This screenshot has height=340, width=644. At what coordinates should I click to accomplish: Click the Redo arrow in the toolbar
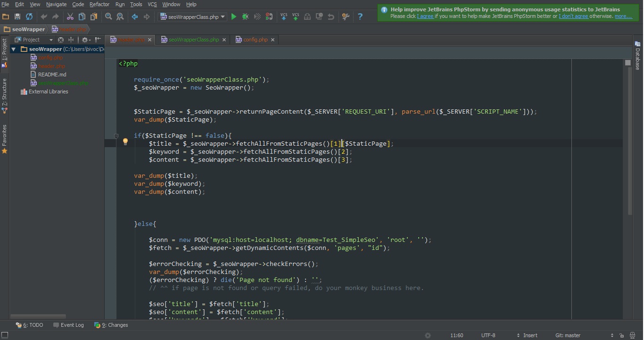[55, 17]
